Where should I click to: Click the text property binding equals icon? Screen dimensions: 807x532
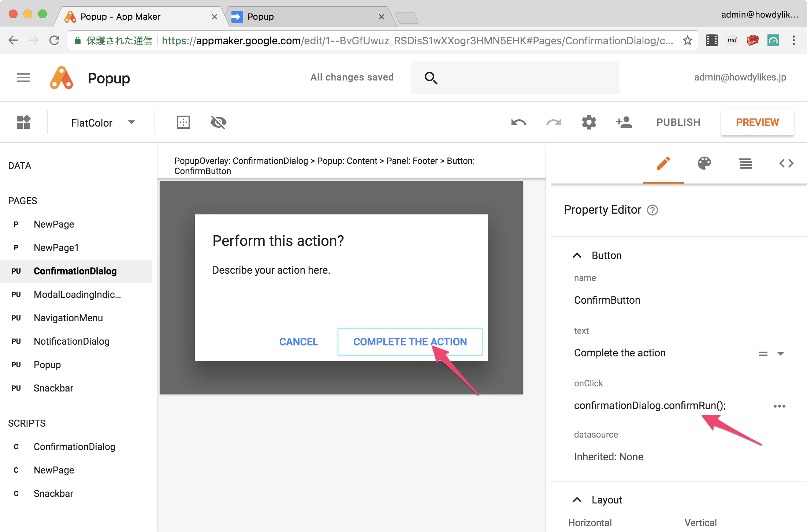pyautogui.click(x=763, y=353)
